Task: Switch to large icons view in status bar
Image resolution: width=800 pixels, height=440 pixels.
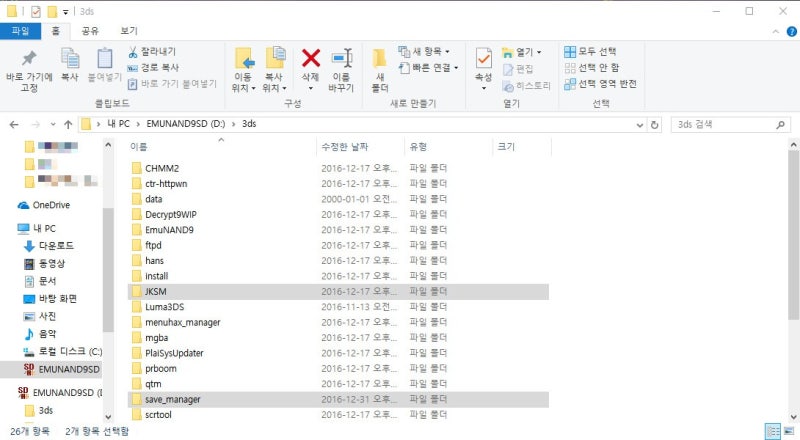Action: coord(788,431)
